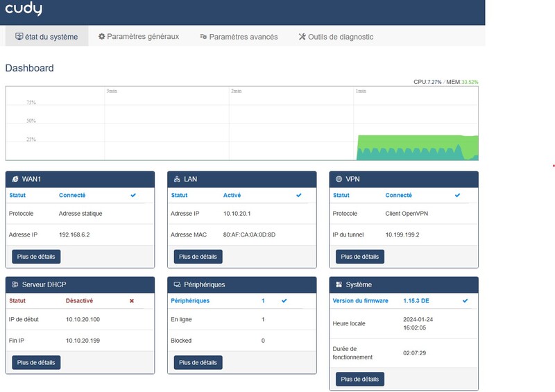Click the VPN panel icon
The image size is (555, 392).
(x=339, y=179)
